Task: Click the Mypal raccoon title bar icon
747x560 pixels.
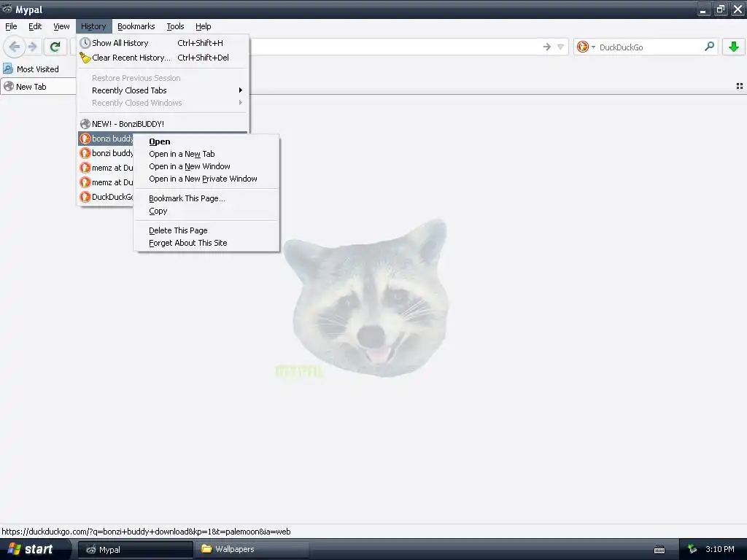Action: tap(7, 9)
